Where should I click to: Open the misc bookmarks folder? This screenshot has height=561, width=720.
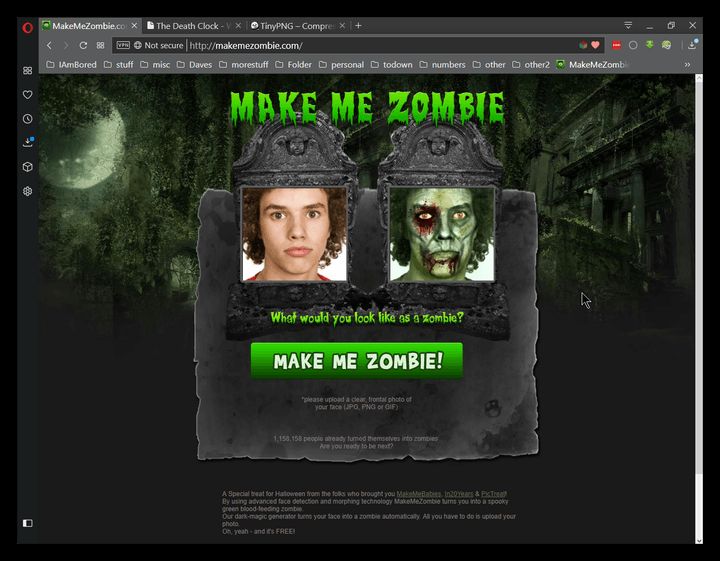tap(155, 65)
